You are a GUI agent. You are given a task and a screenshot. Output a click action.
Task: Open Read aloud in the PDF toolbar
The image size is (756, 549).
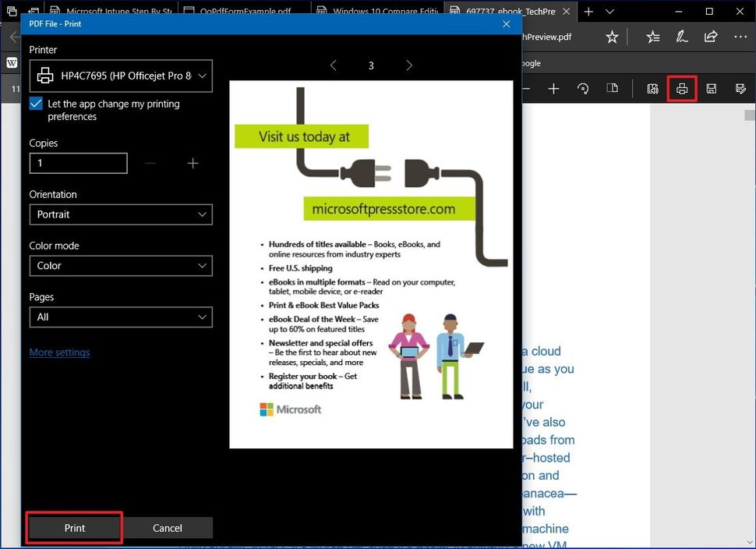(652, 88)
